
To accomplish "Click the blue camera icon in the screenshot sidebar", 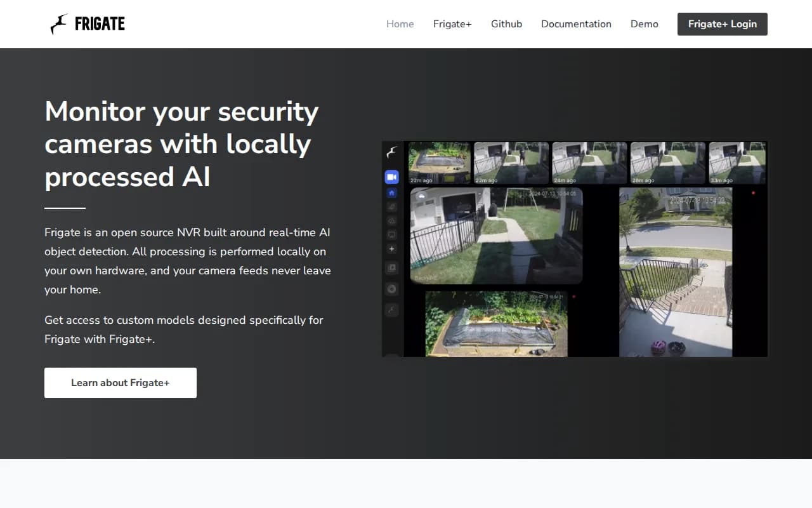I will tap(391, 177).
